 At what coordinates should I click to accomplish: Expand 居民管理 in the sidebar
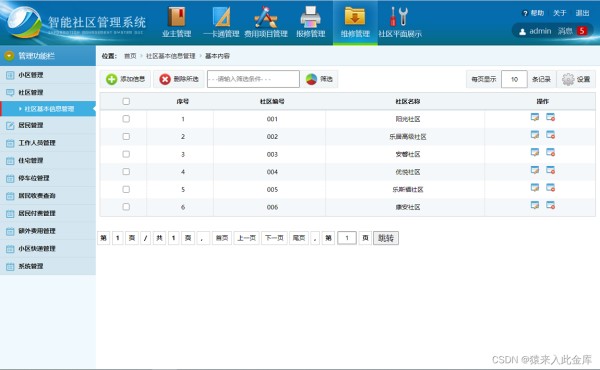(48, 125)
